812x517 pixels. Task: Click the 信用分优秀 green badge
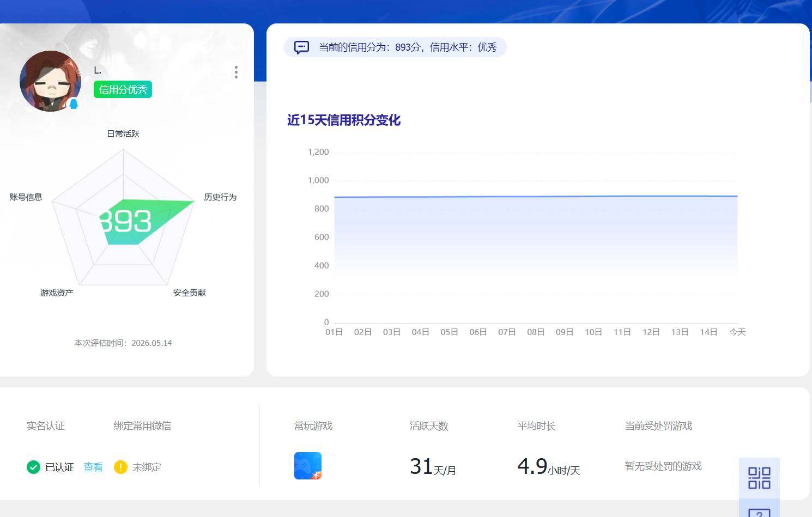(123, 89)
